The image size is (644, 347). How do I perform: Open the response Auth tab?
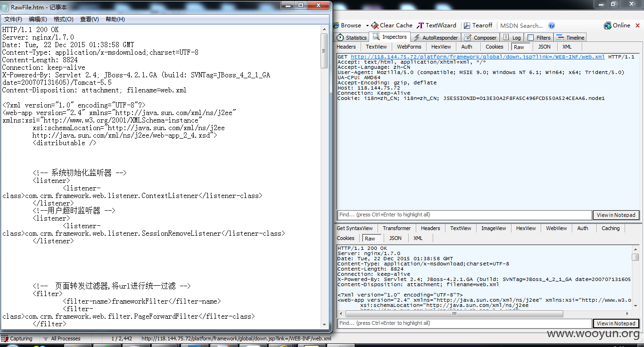tap(583, 228)
